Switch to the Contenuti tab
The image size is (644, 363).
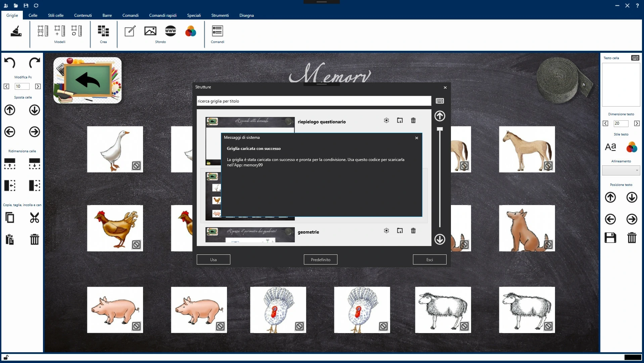pyautogui.click(x=83, y=15)
